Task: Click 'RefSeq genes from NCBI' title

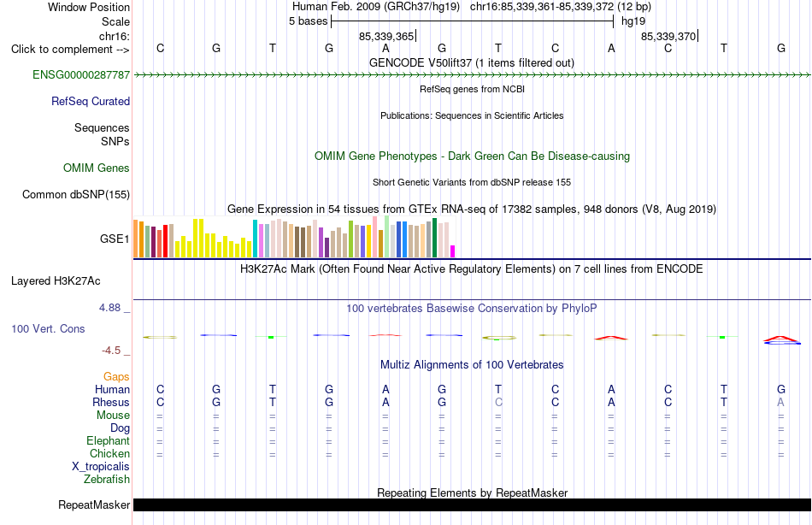Action: tap(473, 89)
